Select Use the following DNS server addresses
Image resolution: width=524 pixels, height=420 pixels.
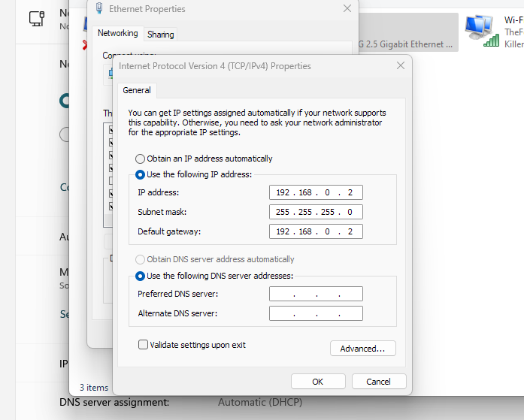[x=140, y=276]
